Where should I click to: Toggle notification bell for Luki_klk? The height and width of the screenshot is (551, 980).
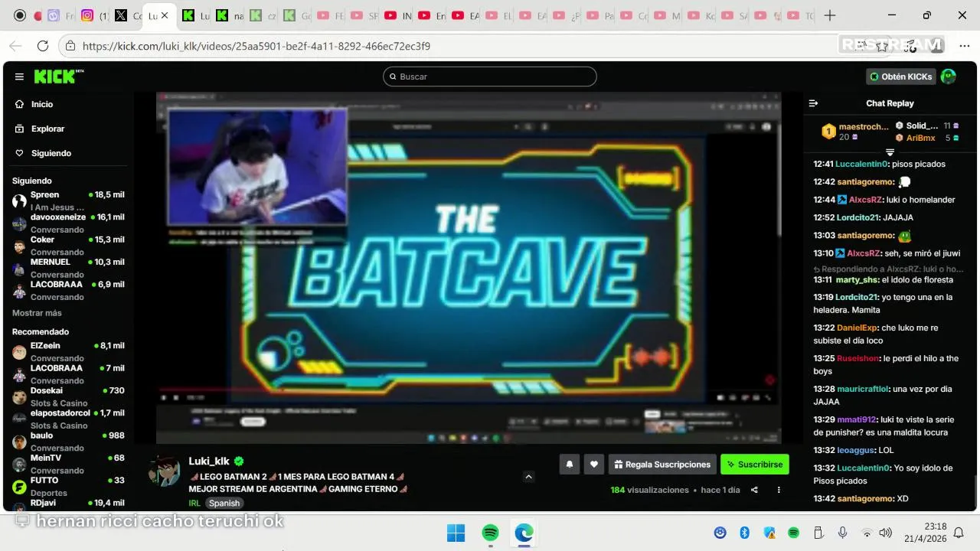coord(569,464)
